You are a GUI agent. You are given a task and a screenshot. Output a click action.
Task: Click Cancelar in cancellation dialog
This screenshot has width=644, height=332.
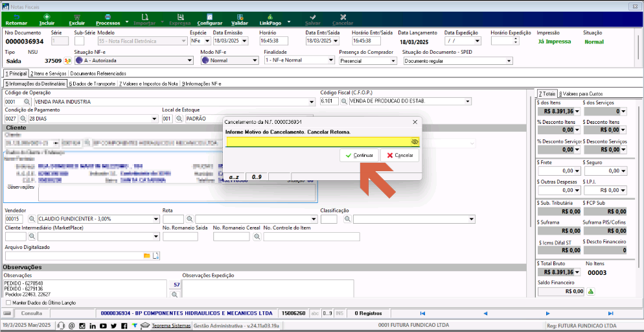click(400, 156)
